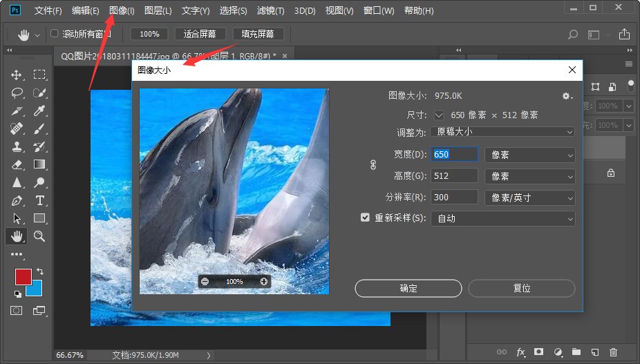Toggle the width-height constrain chain link
Screen dimensions: 640x364
pyautogui.click(x=373, y=165)
